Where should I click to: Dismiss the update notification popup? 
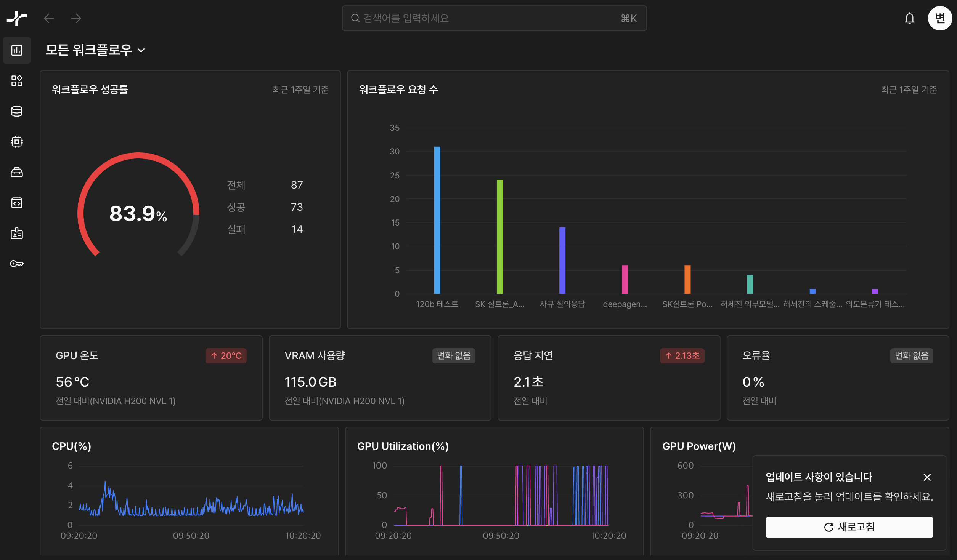click(x=927, y=477)
